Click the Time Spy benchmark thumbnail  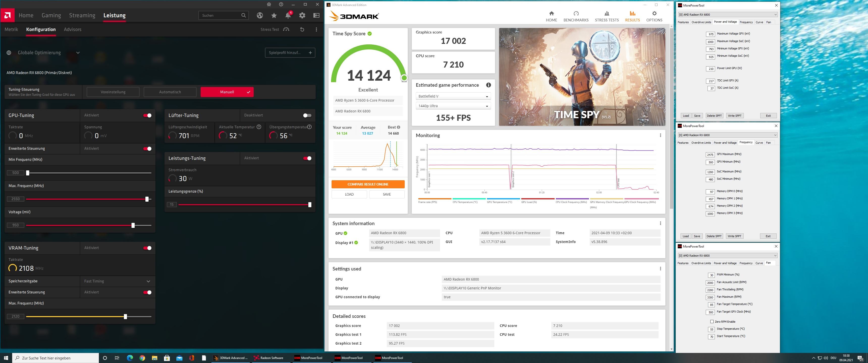click(582, 77)
